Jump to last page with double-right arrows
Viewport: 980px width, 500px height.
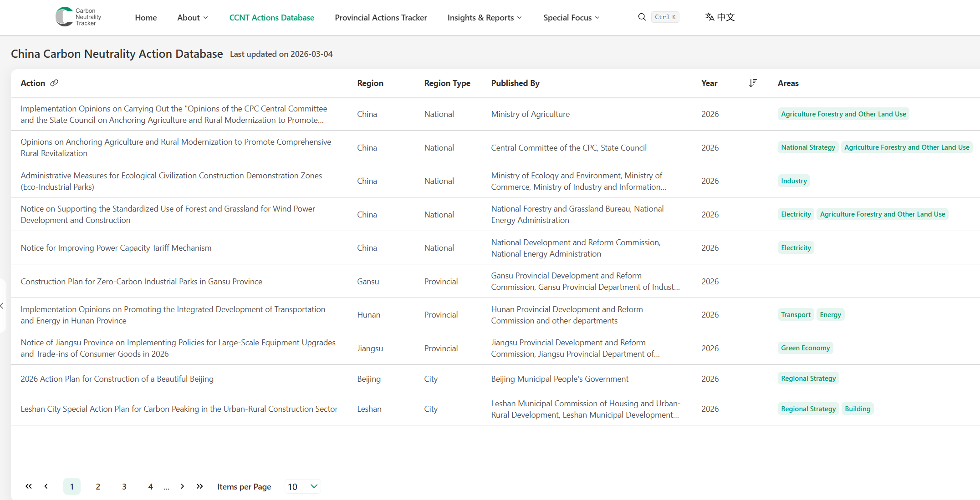tap(199, 486)
